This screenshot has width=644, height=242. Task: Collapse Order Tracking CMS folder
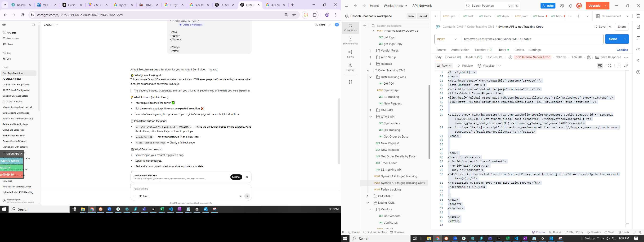(368, 70)
